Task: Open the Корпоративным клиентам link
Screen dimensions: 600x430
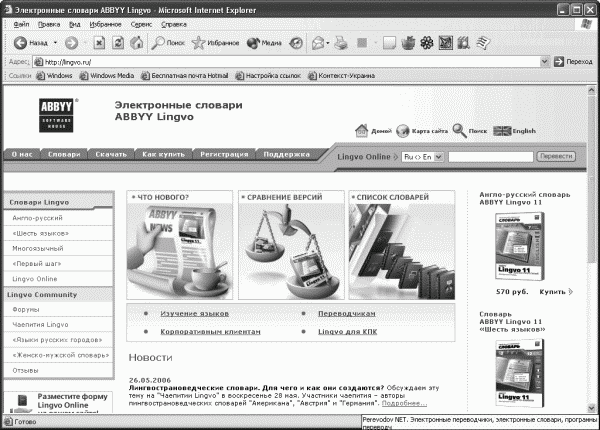Action: pos(210,332)
